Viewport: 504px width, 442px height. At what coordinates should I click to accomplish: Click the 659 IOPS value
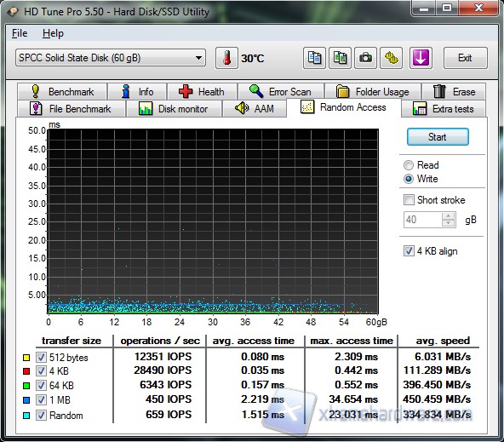[x=169, y=415]
